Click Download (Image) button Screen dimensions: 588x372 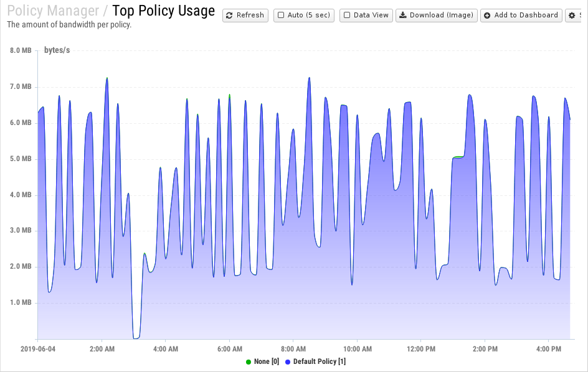[x=437, y=16]
